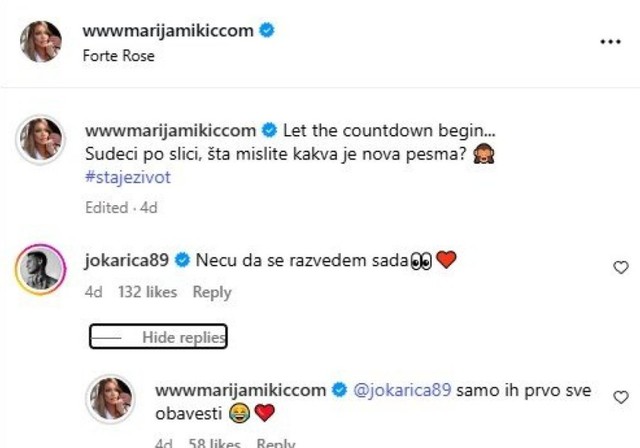The image size is (640, 448).
Task: Click verified badge next to jokarica89
Action: tap(182, 260)
